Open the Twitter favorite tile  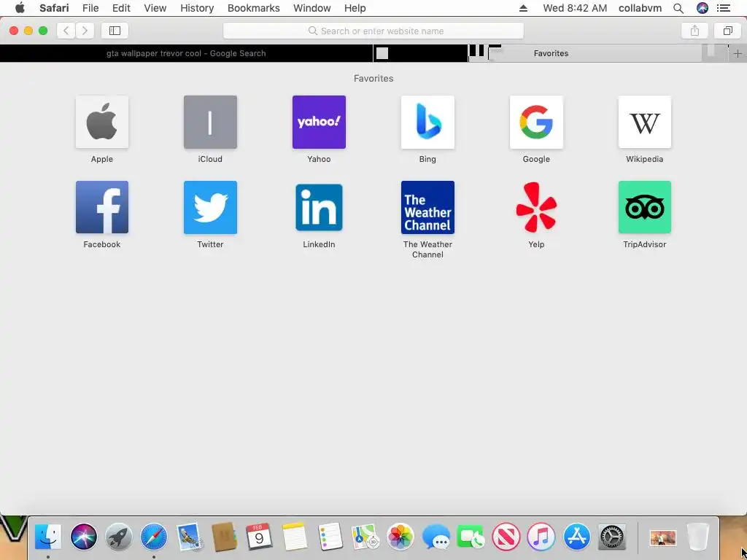point(210,207)
